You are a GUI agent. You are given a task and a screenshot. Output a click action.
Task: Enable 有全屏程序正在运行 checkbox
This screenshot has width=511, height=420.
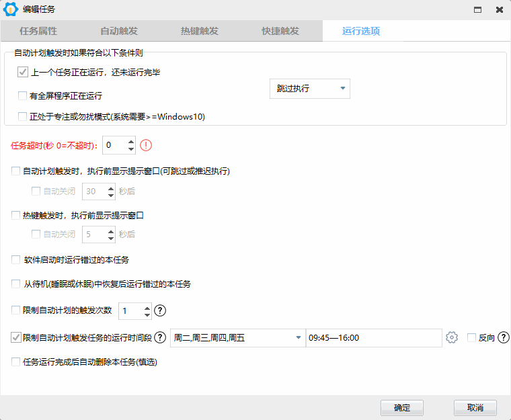(23, 96)
